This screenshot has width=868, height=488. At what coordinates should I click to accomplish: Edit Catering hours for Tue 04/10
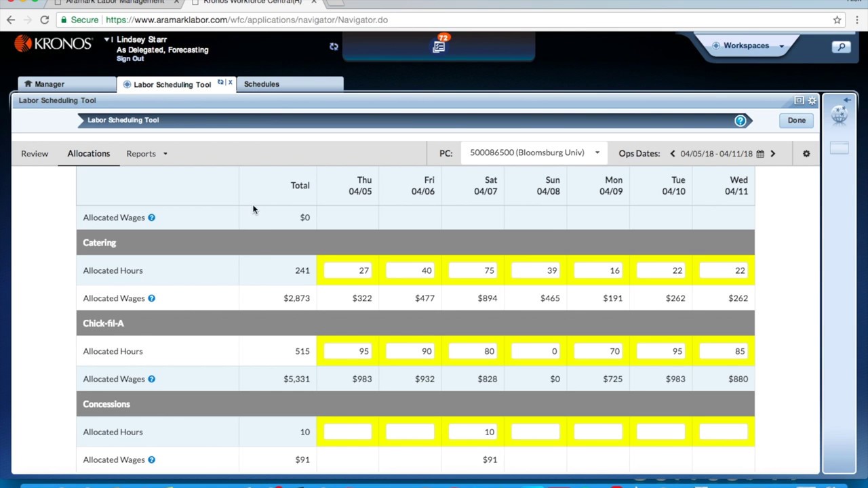661,270
